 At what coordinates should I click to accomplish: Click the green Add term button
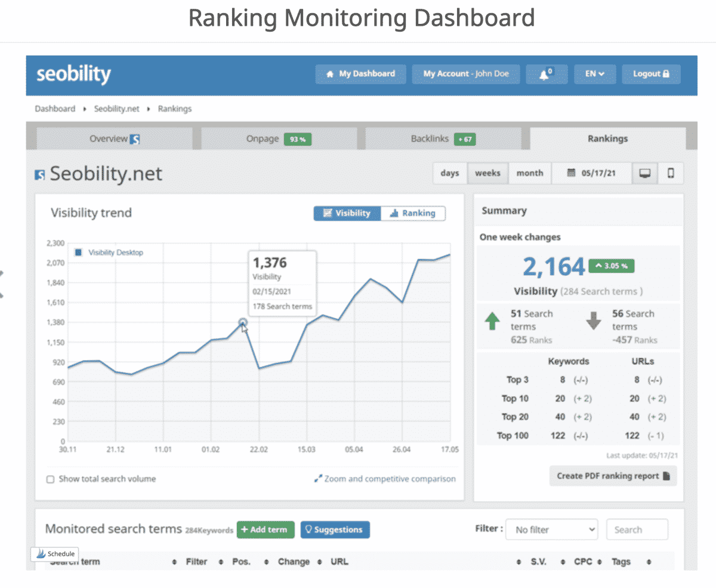[266, 529]
